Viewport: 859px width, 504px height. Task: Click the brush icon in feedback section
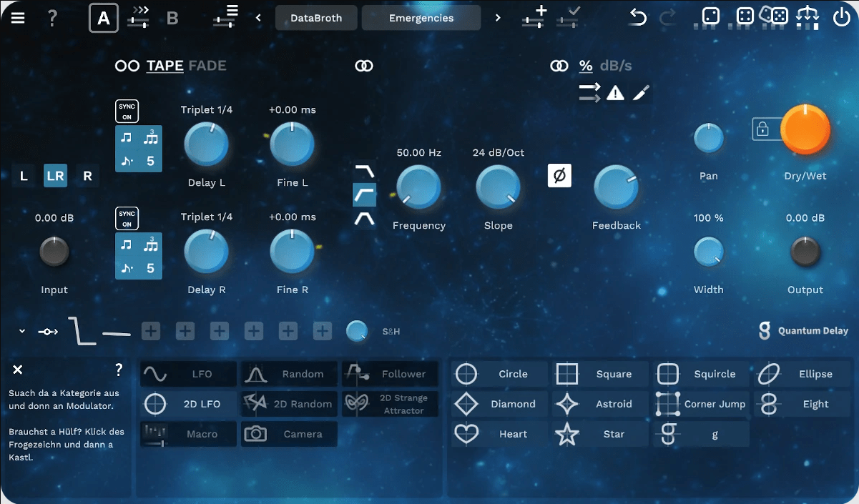tap(642, 92)
